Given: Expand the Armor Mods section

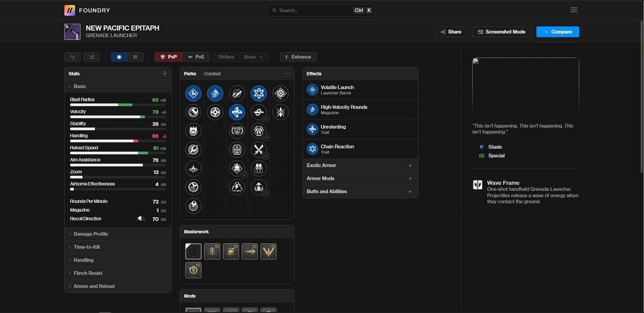Looking at the screenshot, I should click(x=360, y=179).
